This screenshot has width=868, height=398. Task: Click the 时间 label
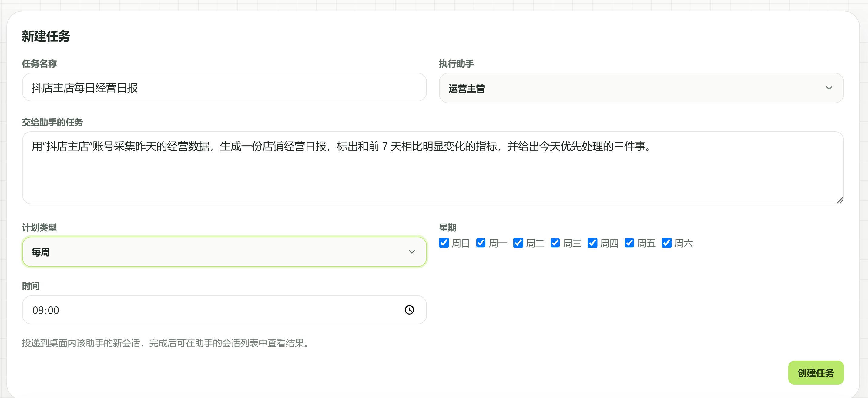[31, 286]
